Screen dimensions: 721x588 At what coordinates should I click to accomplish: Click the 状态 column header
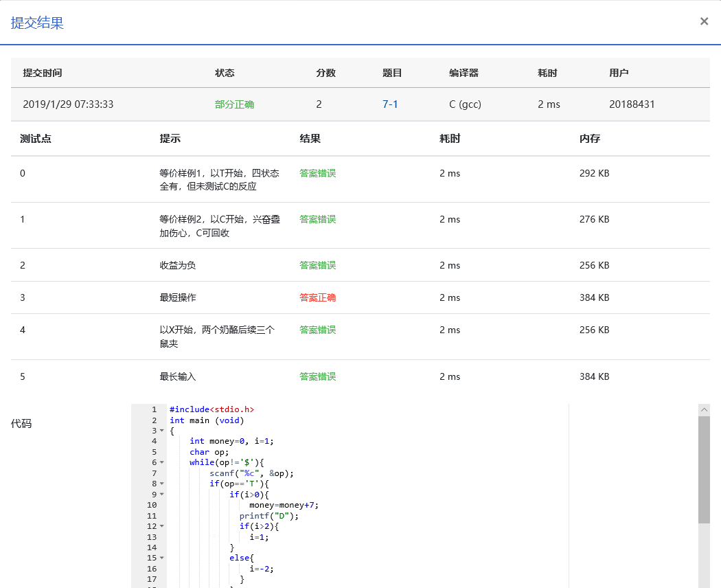tap(225, 73)
